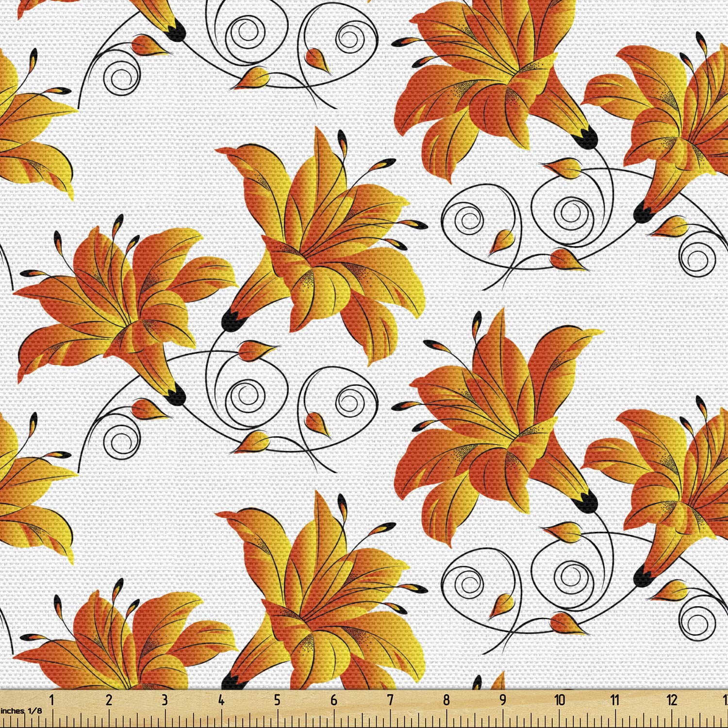Click the "inches 1/8" ruler label
Image resolution: width=728 pixels, height=728 pixels.
pos(21,711)
